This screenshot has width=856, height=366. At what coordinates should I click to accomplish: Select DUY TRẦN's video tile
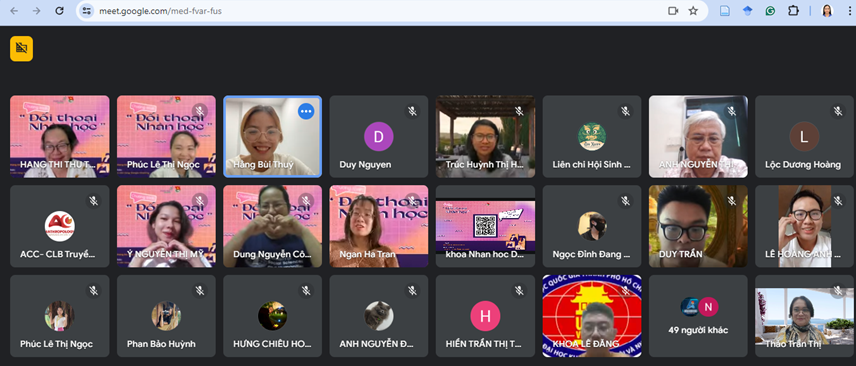point(698,226)
